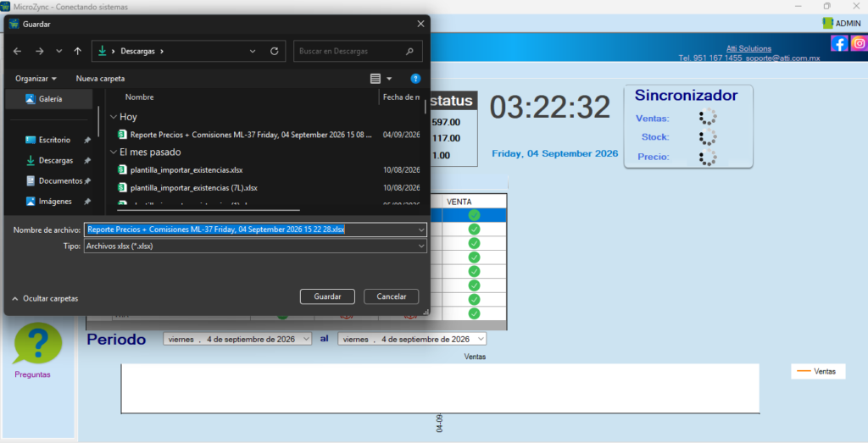Click Descargas in the address bar
Screen dimensions: 868x443
point(138,51)
